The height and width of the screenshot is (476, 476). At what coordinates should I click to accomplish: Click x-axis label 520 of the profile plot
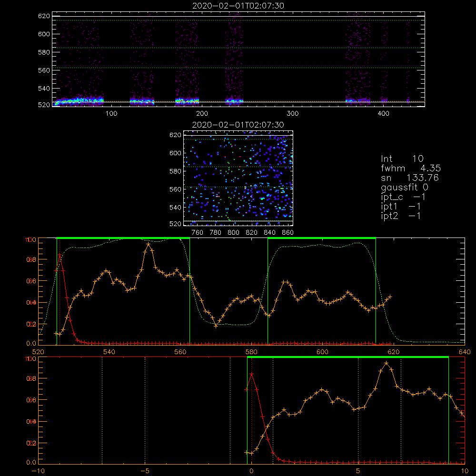pos(38,352)
